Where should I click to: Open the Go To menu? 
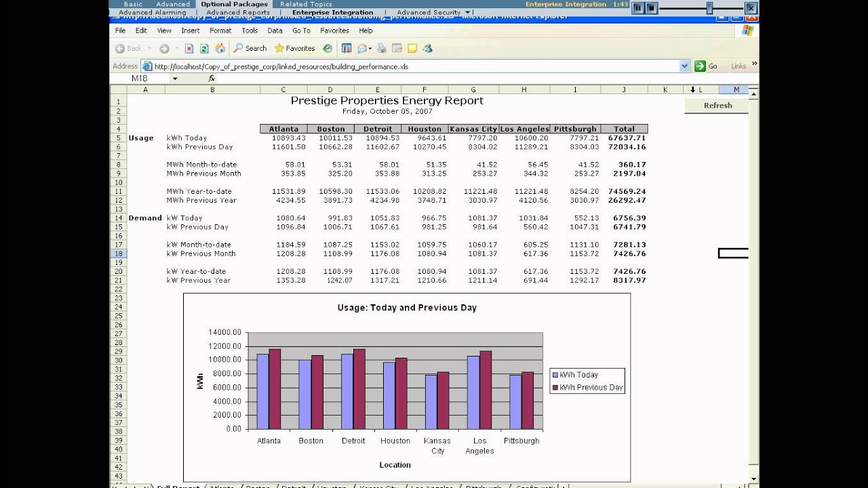[301, 30]
